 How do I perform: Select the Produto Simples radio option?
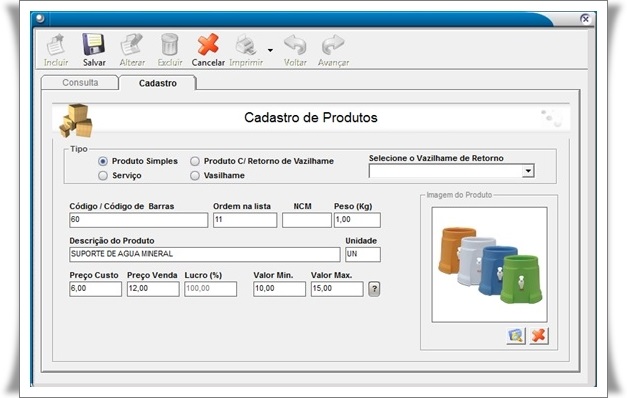(x=103, y=161)
